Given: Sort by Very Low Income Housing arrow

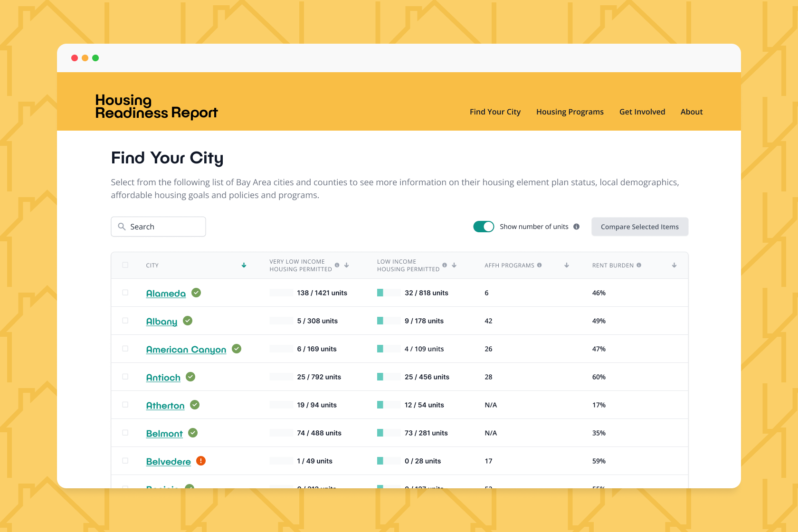Looking at the screenshot, I should click(x=347, y=265).
